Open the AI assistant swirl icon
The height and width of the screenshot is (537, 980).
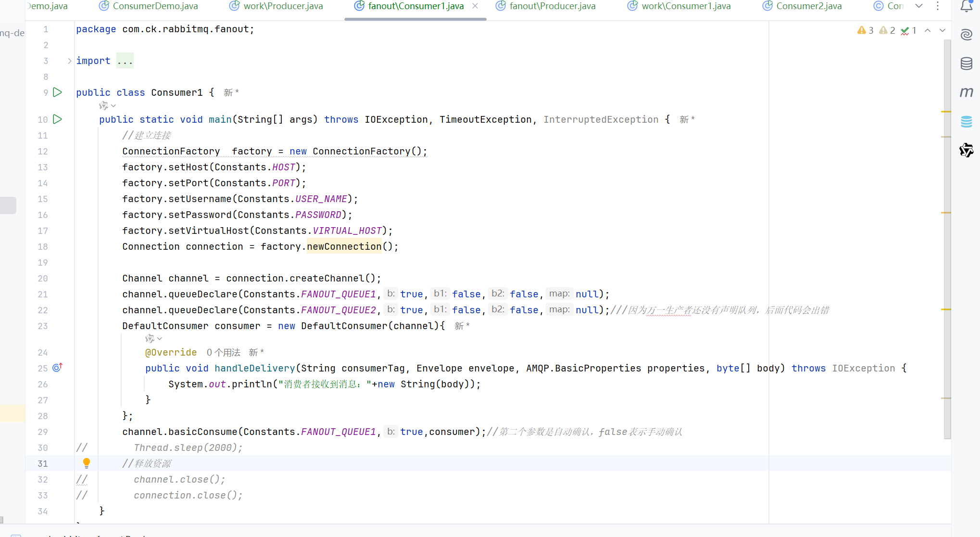(x=967, y=35)
